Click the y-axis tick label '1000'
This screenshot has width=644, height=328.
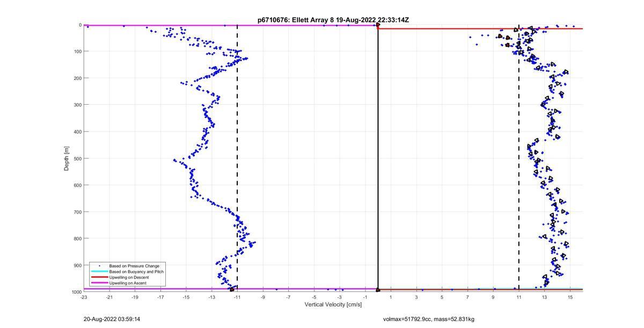pos(76,292)
